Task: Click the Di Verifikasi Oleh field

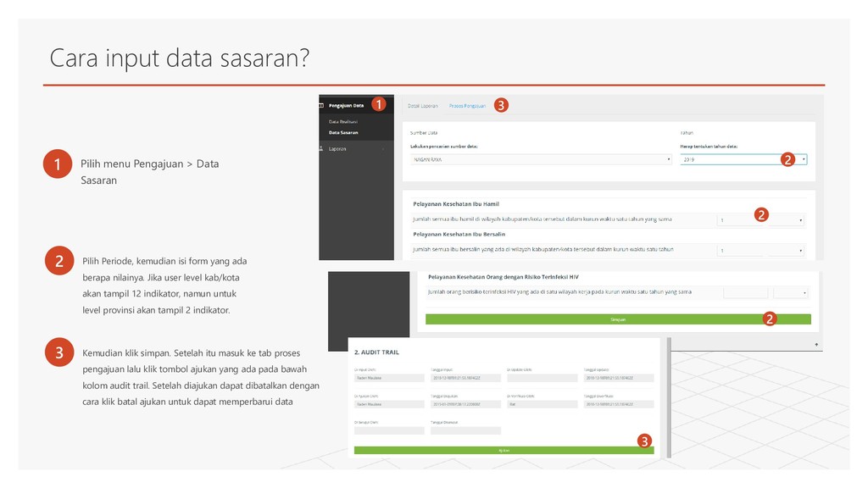Action: (542, 404)
